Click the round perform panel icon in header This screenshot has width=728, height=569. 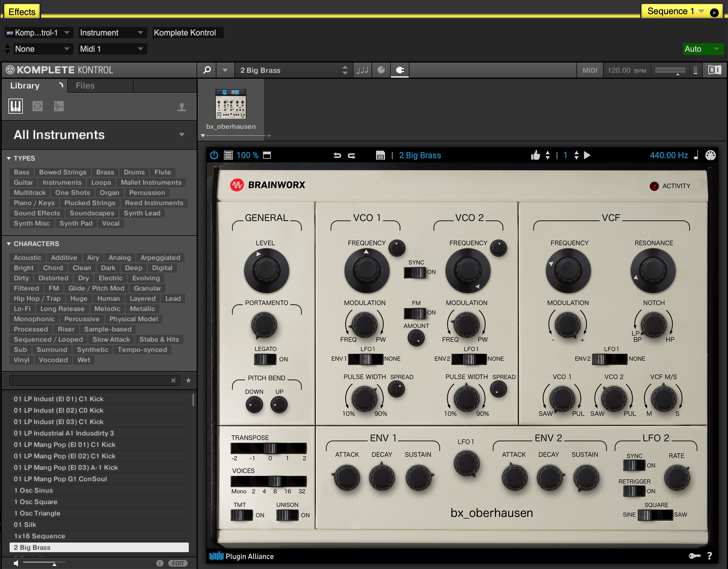point(381,70)
